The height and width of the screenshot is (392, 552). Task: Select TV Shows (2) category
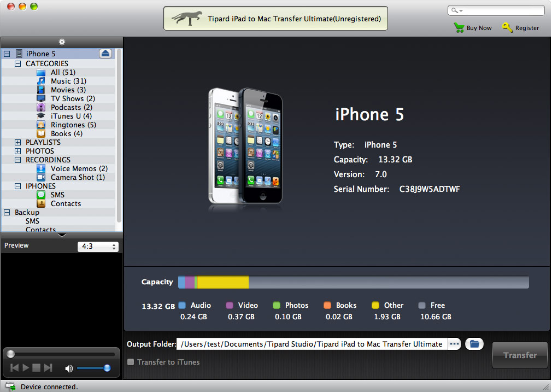73,98
